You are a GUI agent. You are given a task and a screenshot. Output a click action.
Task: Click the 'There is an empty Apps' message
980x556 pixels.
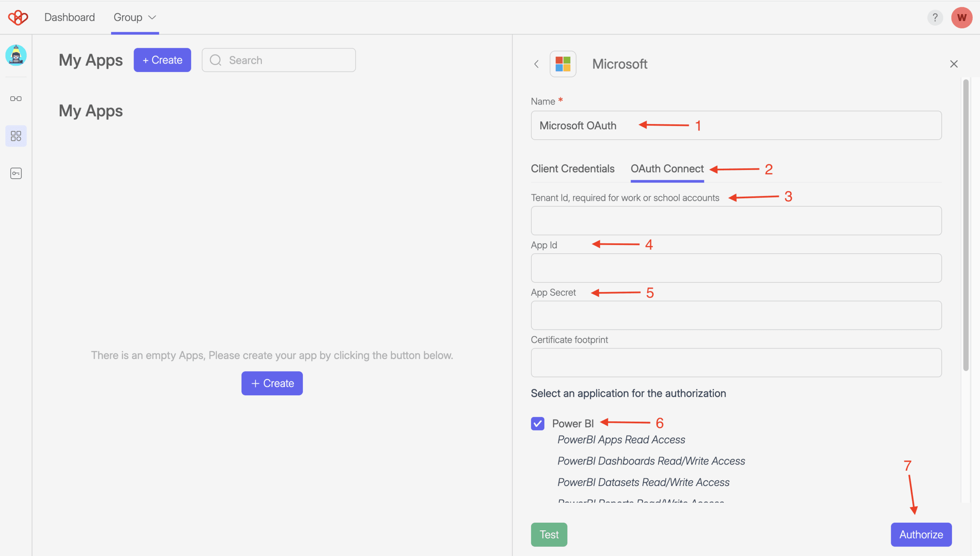(x=272, y=355)
